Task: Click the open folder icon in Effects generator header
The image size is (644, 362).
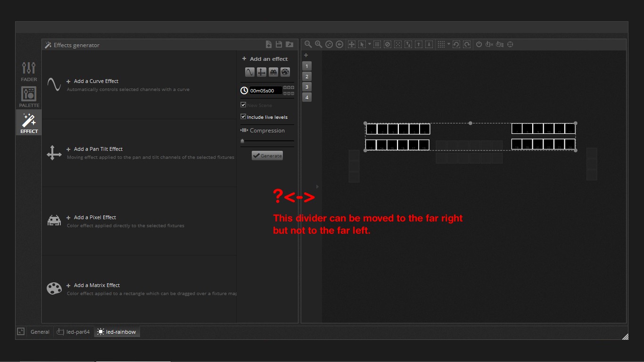Action: point(289,44)
